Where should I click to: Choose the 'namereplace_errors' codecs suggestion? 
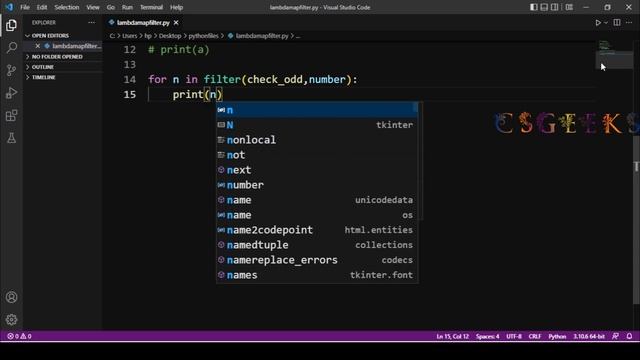click(x=317, y=260)
